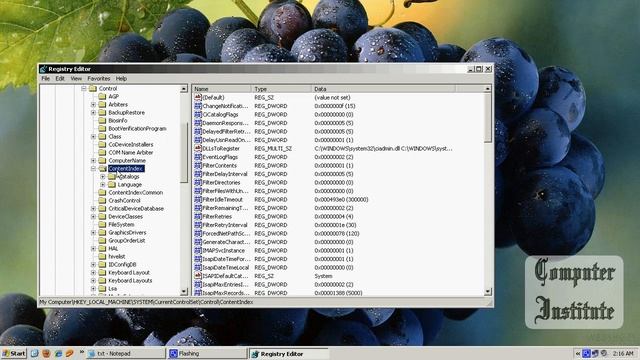The width and height of the screenshot is (640, 360).
Task: Select the Keyboard Layouts key
Action: point(130,280)
